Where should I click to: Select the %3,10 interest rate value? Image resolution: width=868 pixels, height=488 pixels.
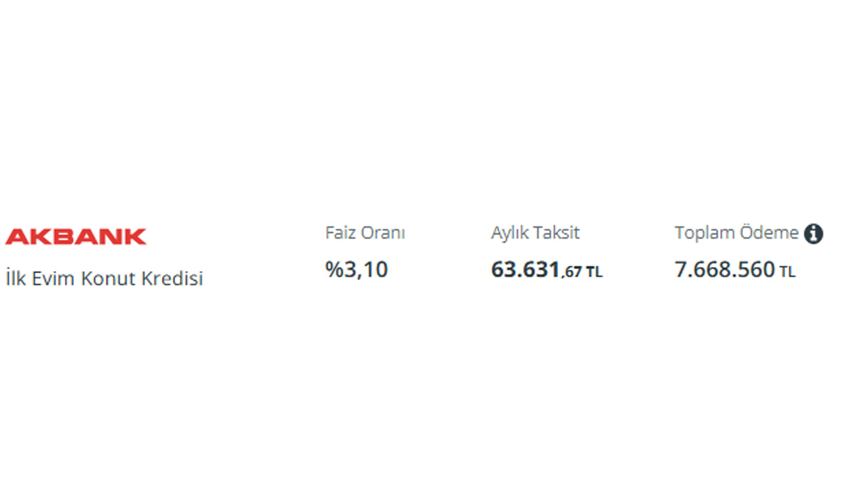tap(357, 270)
